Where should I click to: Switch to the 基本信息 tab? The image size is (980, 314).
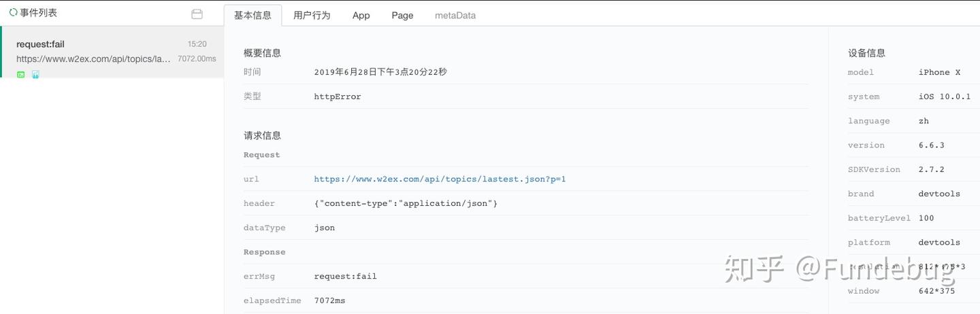(252, 15)
